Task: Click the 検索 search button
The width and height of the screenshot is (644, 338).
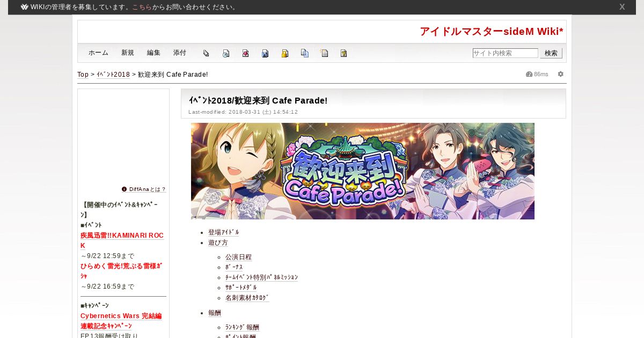Action: click(551, 53)
